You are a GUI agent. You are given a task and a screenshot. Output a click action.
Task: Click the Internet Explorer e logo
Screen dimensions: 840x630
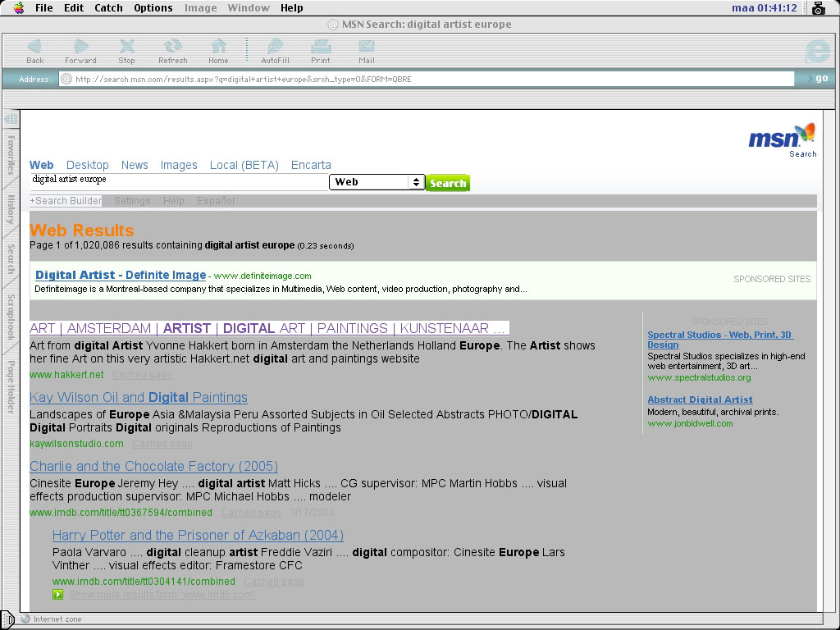tap(817, 52)
